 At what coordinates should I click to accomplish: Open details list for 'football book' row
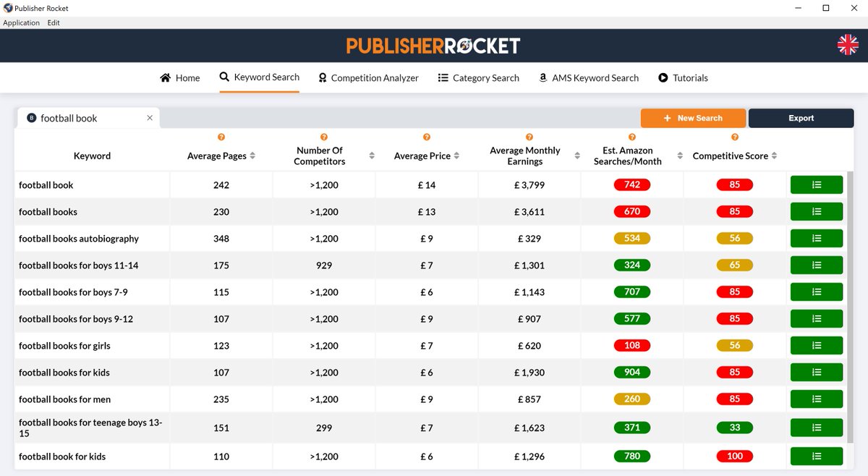[x=817, y=185]
